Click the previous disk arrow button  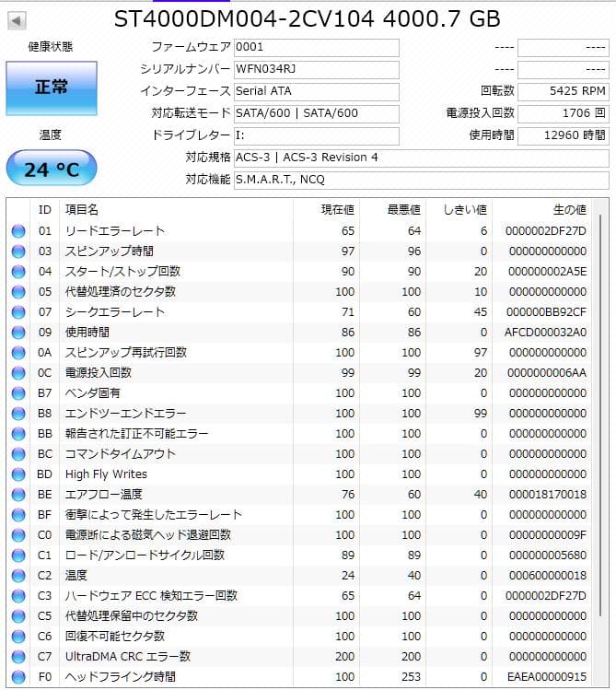click(x=17, y=20)
